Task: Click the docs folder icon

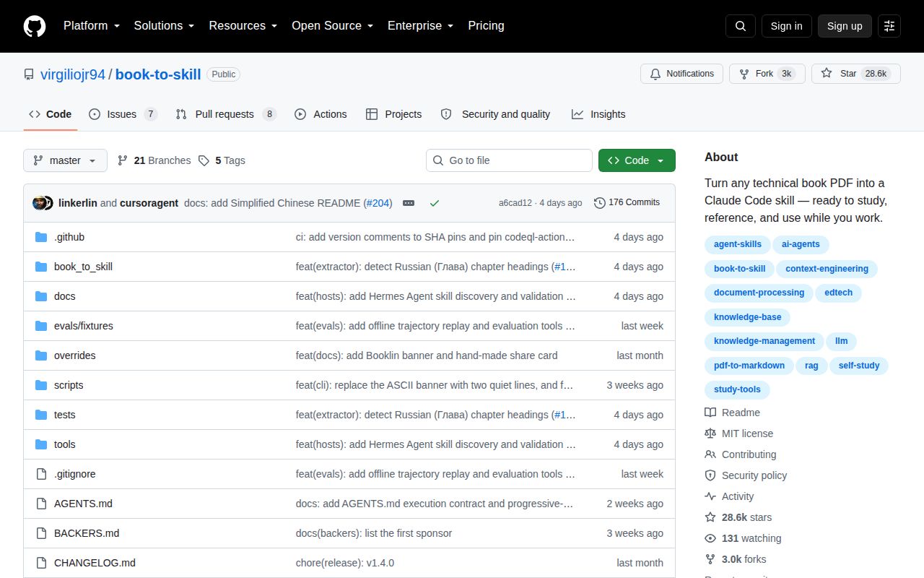Action: 41,296
